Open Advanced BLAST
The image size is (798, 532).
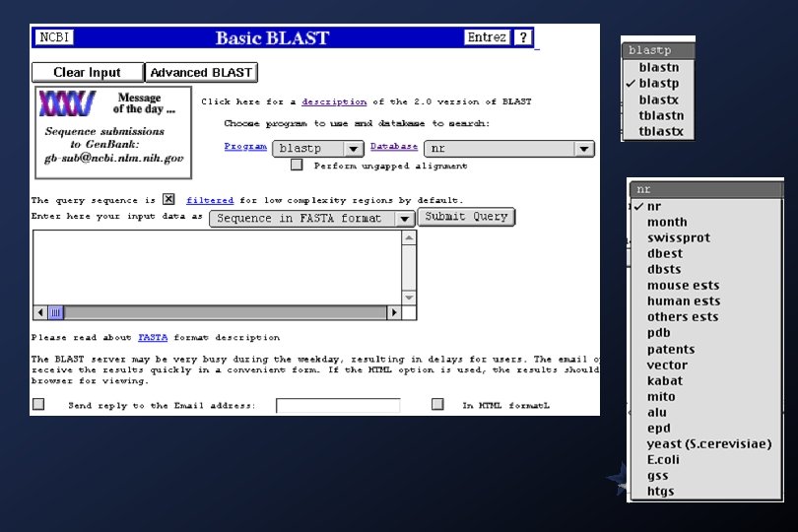point(202,72)
